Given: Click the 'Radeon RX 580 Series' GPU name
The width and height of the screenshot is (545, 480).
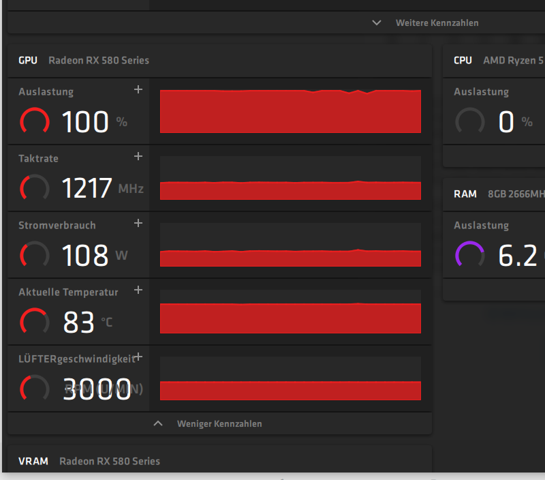Looking at the screenshot, I should (99, 60).
